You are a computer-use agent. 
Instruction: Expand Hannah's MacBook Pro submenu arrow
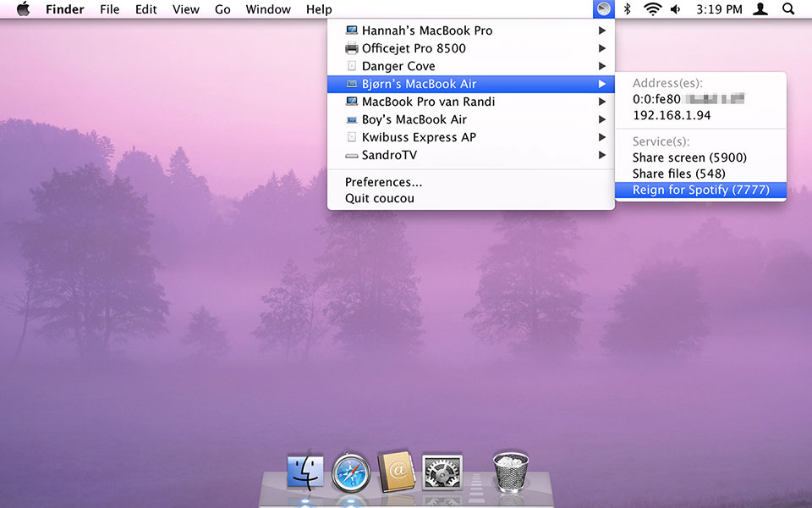coord(601,30)
